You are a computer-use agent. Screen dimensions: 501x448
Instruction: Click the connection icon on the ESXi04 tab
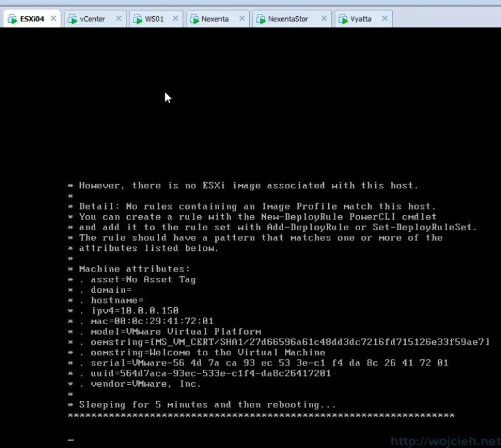(14, 19)
